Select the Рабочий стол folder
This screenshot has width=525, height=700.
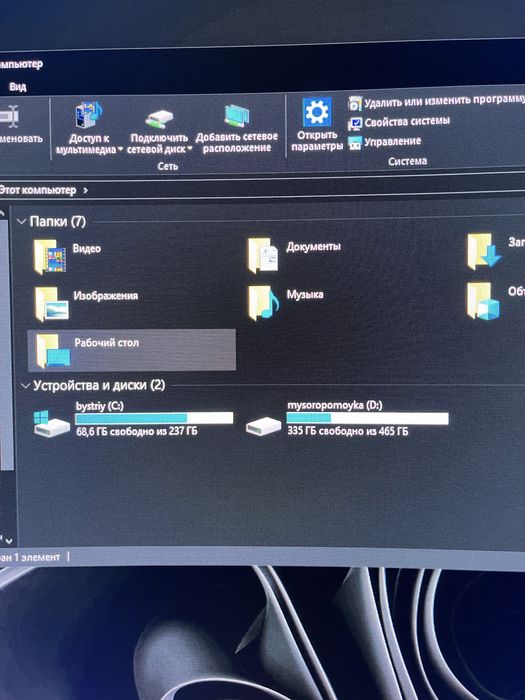(x=132, y=350)
